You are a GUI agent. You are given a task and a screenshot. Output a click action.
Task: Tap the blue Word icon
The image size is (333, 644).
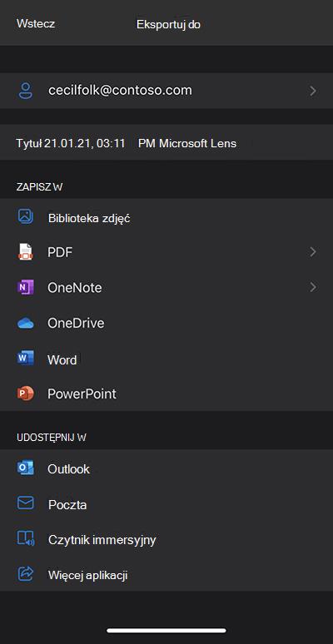[x=26, y=359]
